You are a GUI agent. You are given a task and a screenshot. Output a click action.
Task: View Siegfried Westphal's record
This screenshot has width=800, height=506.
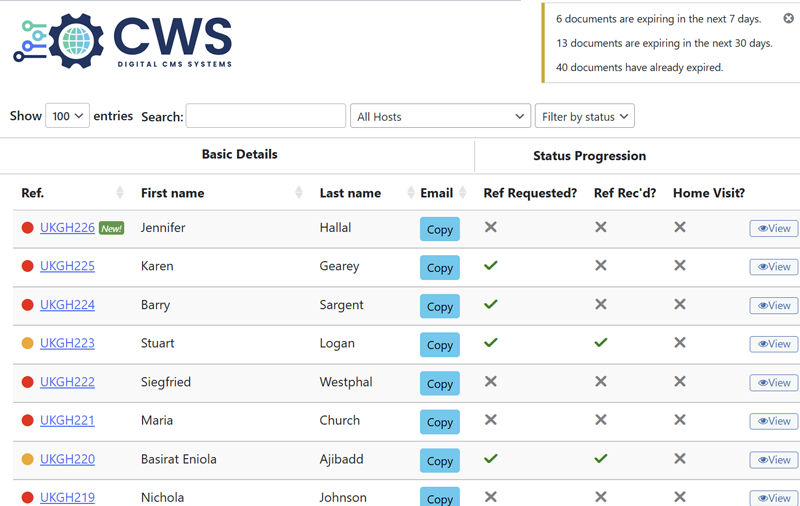click(773, 382)
